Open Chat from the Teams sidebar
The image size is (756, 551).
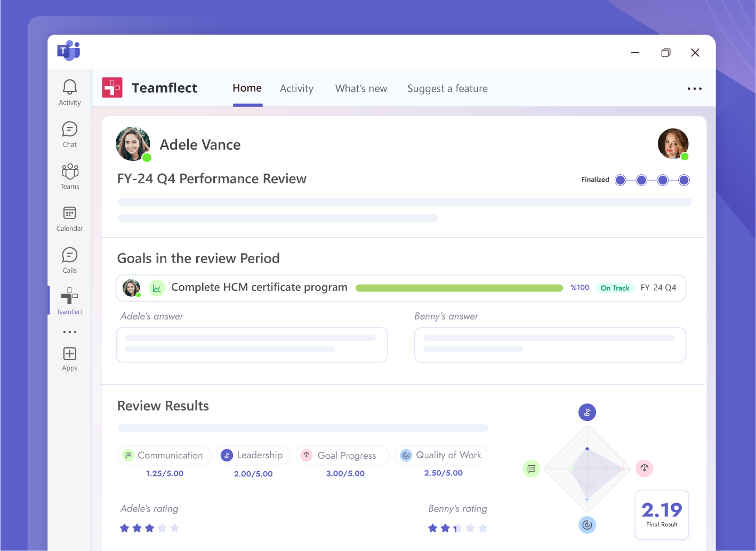(70, 135)
